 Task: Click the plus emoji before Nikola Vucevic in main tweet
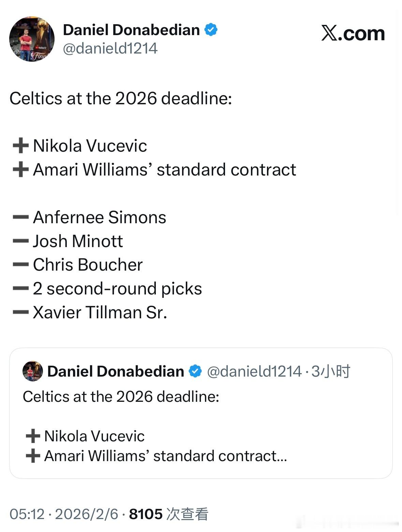click(20, 146)
